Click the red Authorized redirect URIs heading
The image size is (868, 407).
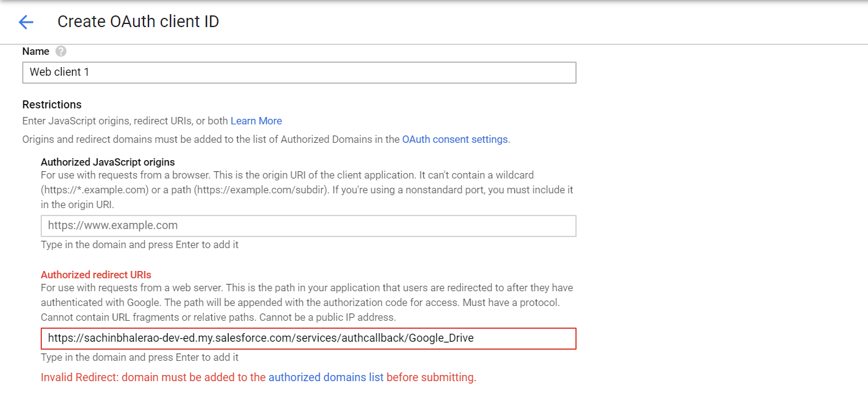pyautogui.click(x=95, y=275)
